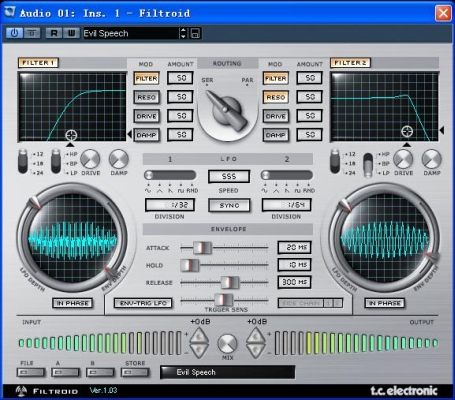Click the attack 20 MS value field

pyautogui.click(x=294, y=247)
